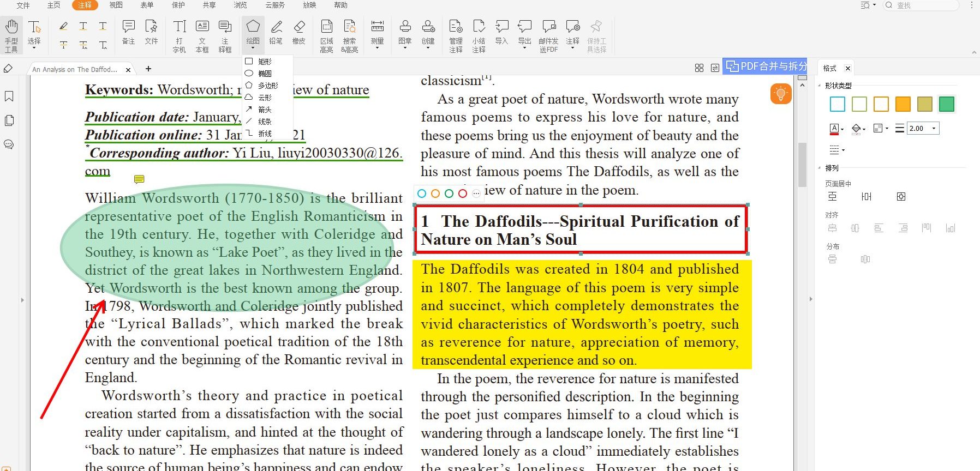Pick the solid green shape style swatch
This screenshot has height=471, width=980.
(946, 104)
